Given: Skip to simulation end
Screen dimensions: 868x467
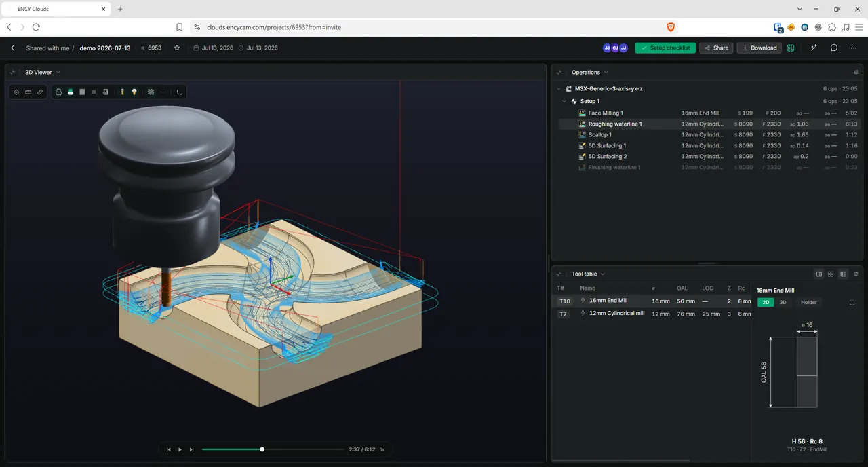Looking at the screenshot, I should tap(191, 449).
